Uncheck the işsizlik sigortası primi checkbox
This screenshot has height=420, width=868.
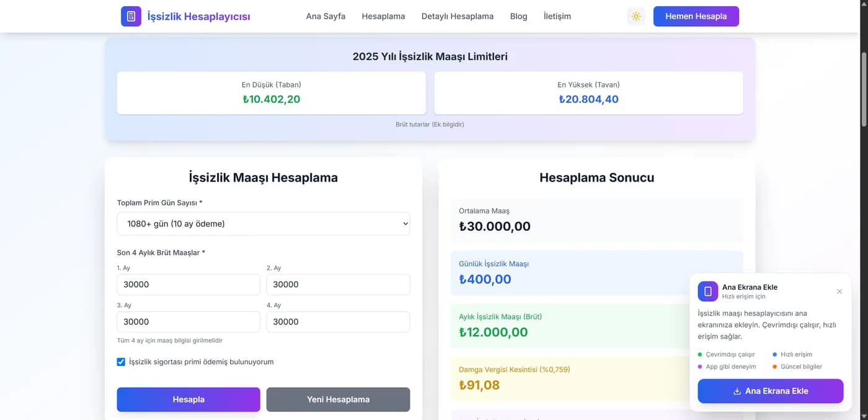pos(121,362)
